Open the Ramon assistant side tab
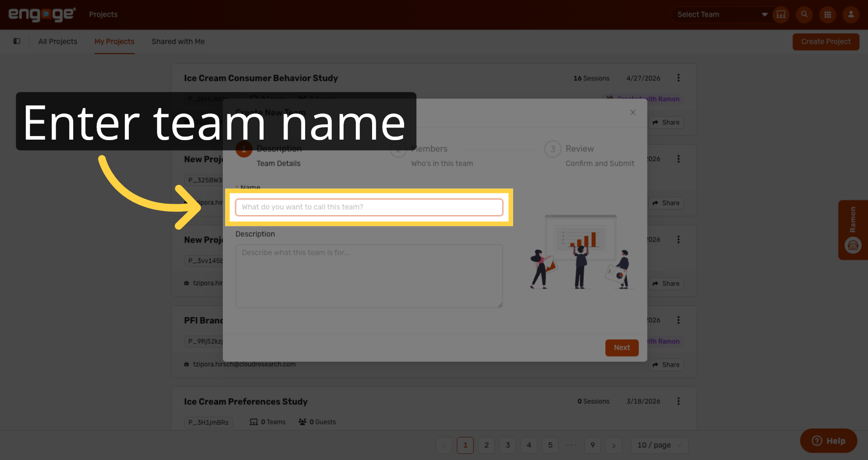868x460 pixels. point(853,230)
